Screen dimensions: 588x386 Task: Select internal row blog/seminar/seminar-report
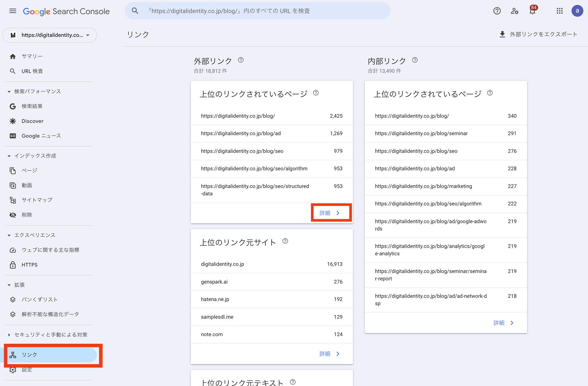click(x=445, y=275)
